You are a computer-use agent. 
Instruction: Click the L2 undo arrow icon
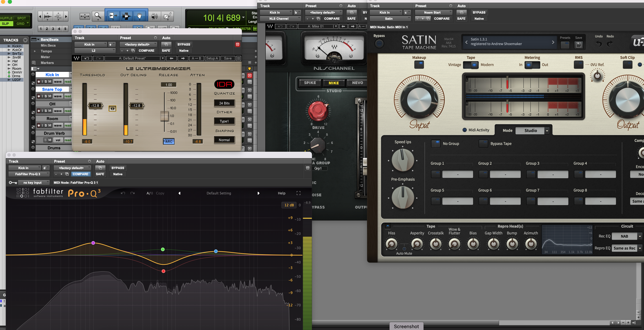tap(87, 58)
